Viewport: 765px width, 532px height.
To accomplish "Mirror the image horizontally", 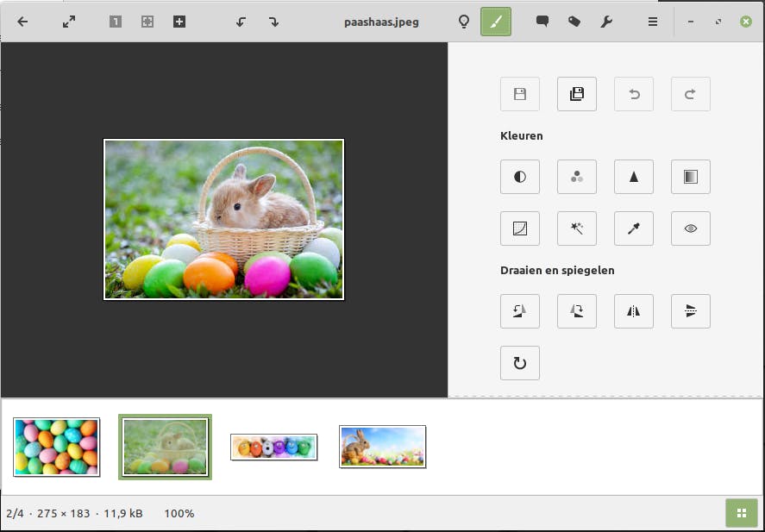I will [634, 311].
